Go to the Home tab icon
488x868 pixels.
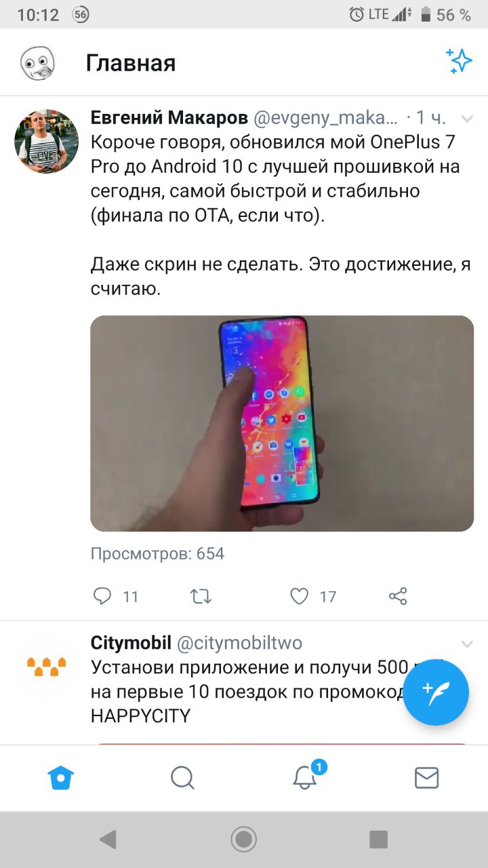coord(60,777)
